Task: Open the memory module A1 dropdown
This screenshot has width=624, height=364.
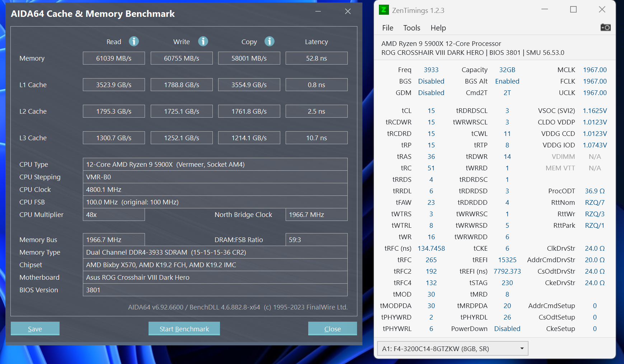Action: point(453,349)
